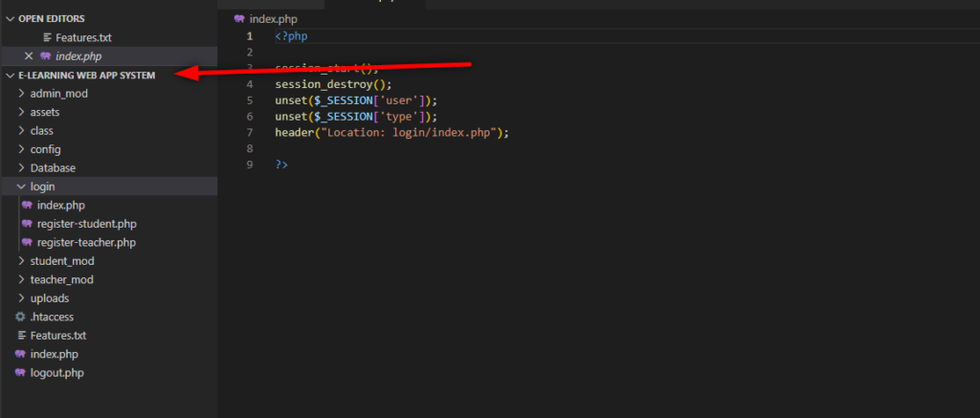The width and height of the screenshot is (980, 418).
Task: Place cursor on the session_destroy() line
Action: pyautogui.click(x=333, y=84)
